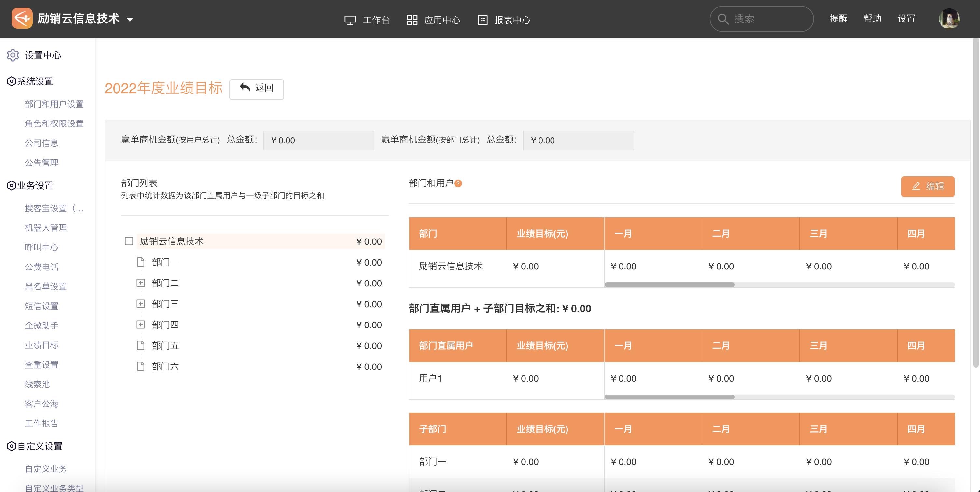The image size is (980, 492).
Task: Open the 提醒 menu item
Action: pyautogui.click(x=838, y=19)
